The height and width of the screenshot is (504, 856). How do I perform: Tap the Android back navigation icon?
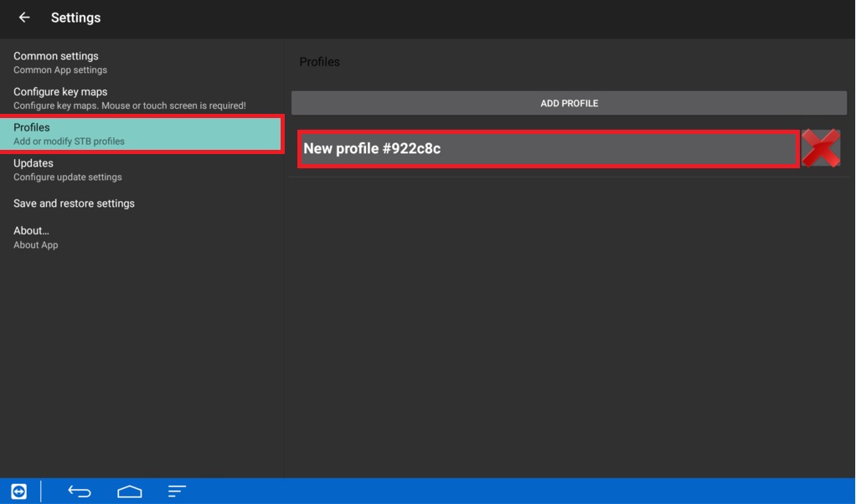[x=78, y=491]
